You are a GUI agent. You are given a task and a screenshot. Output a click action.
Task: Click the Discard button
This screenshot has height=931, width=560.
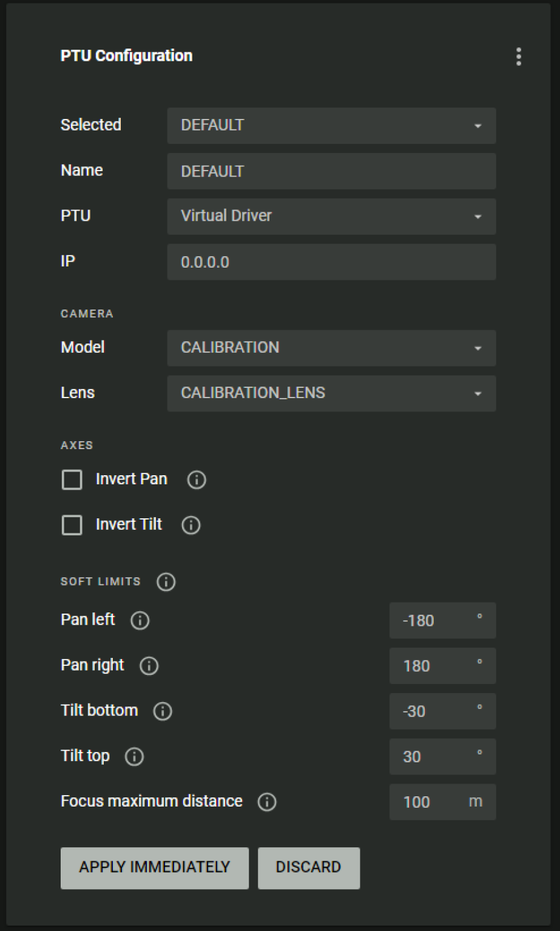308,867
